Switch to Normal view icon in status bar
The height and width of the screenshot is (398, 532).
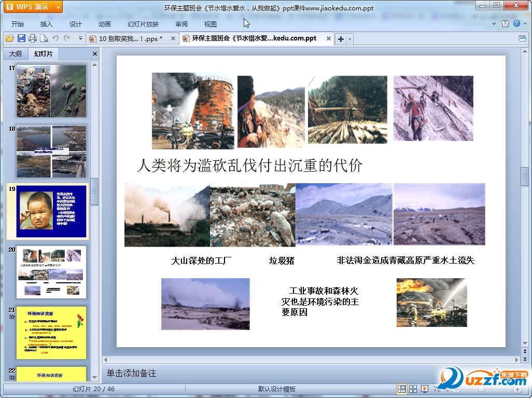click(x=402, y=389)
